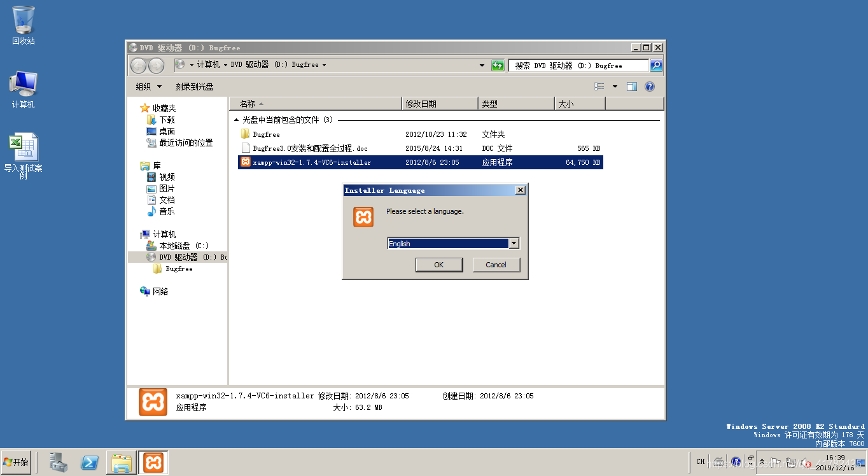Screen dimensions: 868x476
Task: Change the explorer view mode icon
Action: tap(599, 87)
